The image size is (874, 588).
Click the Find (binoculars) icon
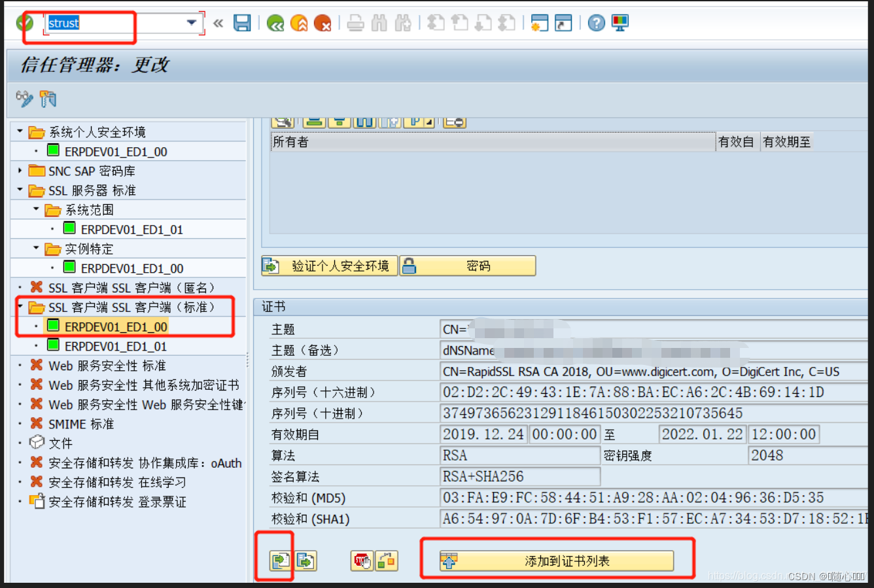[x=379, y=22]
